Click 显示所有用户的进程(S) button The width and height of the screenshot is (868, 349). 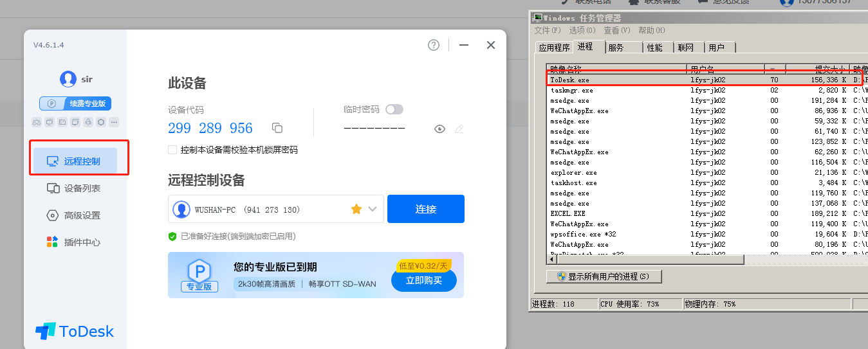point(604,276)
